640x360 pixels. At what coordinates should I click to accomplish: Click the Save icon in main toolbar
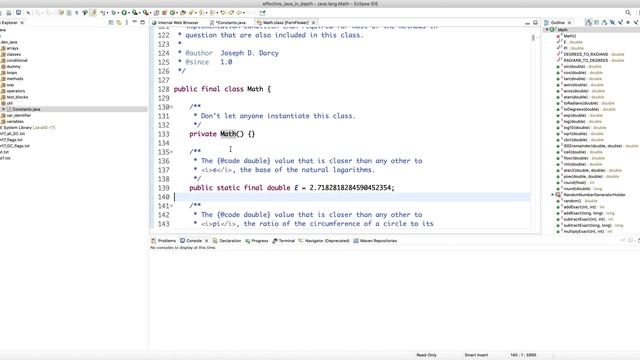[9, 13]
